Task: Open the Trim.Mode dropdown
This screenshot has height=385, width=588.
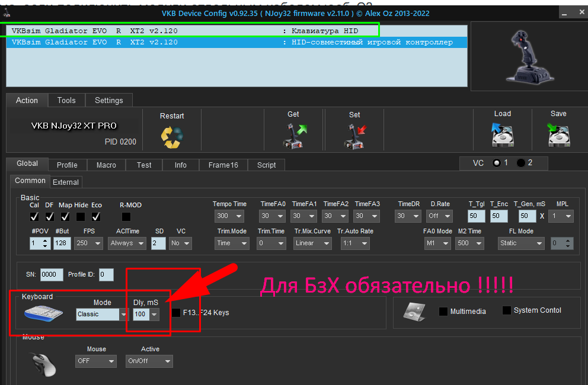Action: 232,243
